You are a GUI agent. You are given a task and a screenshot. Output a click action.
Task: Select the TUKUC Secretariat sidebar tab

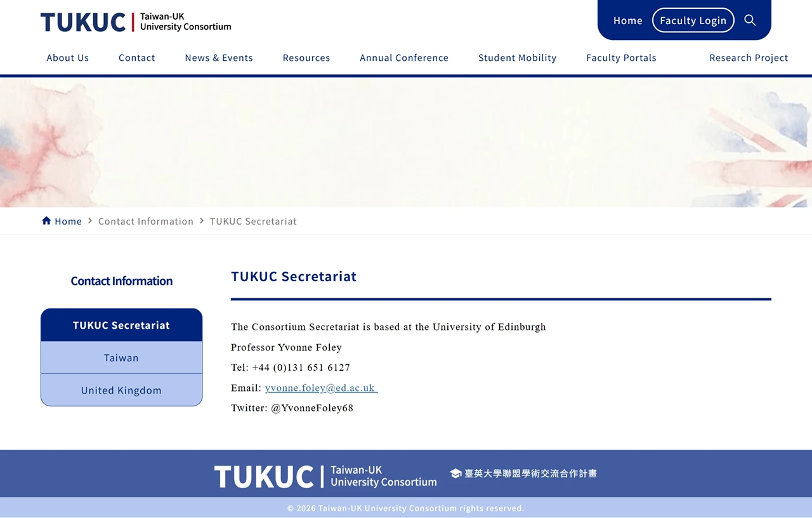[121, 325]
